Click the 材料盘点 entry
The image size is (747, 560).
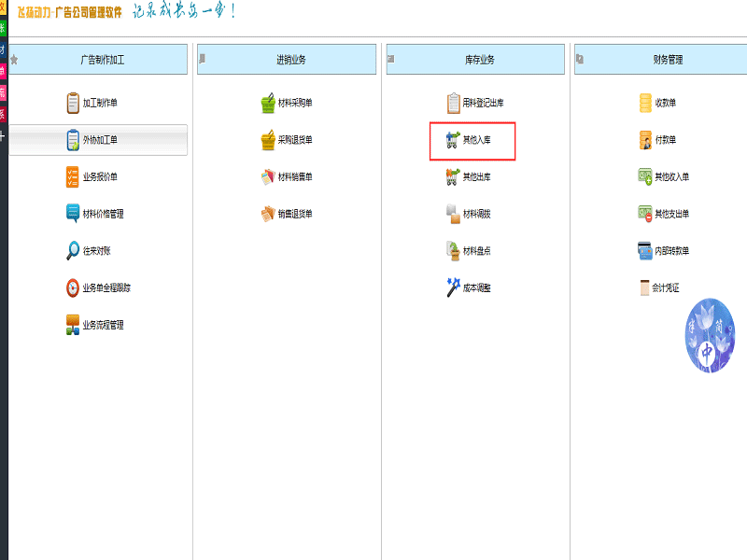click(x=476, y=251)
